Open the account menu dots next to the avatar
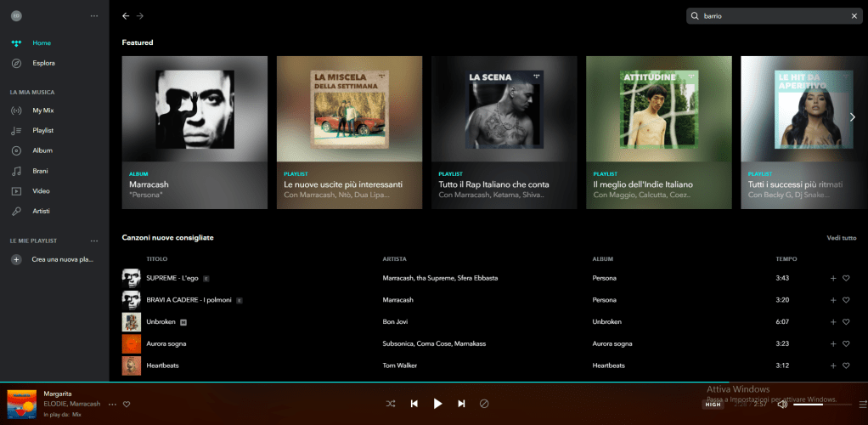This screenshot has width=868, height=425. (x=94, y=15)
